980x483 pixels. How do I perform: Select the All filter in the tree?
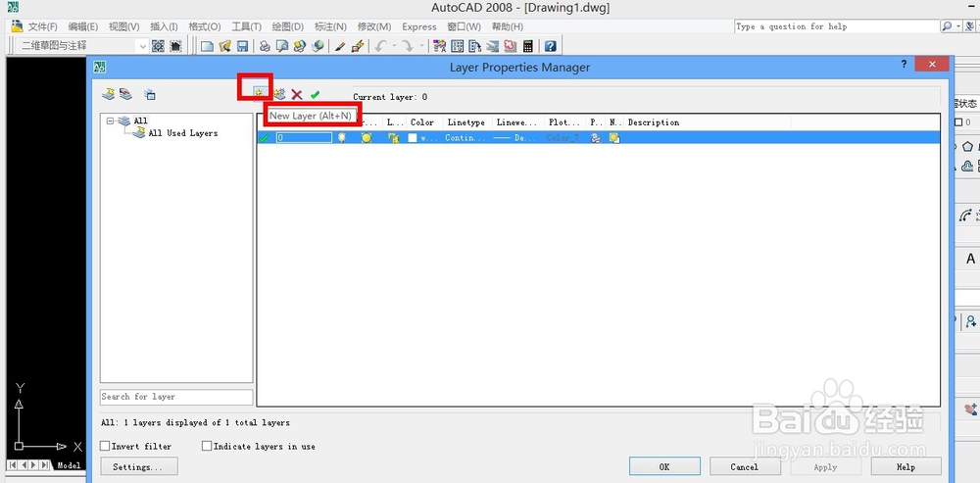[140, 121]
